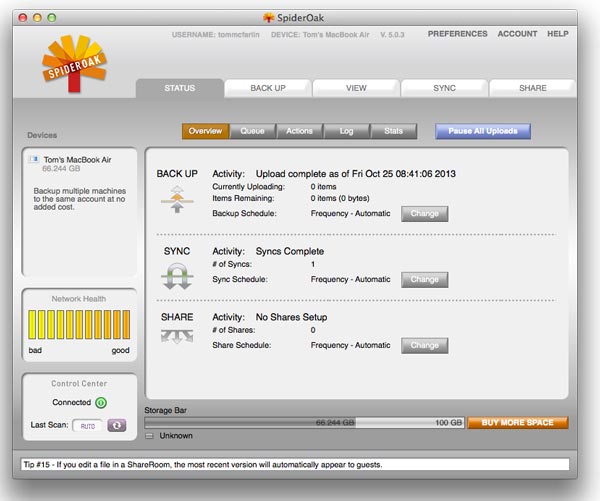The image size is (600, 501).
Task: Change the Sync Schedule
Action: click(x=425, y=279)
